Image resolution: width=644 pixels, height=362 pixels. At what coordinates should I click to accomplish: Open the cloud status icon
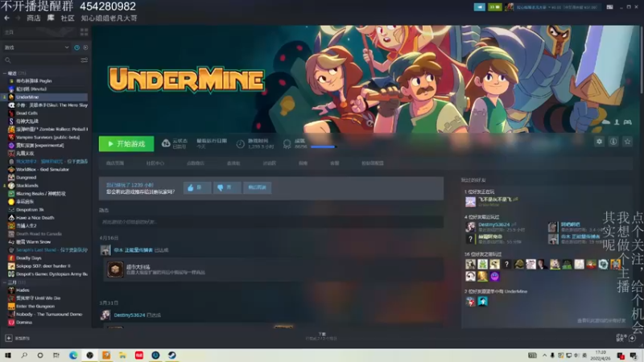(x=166, y=143)
